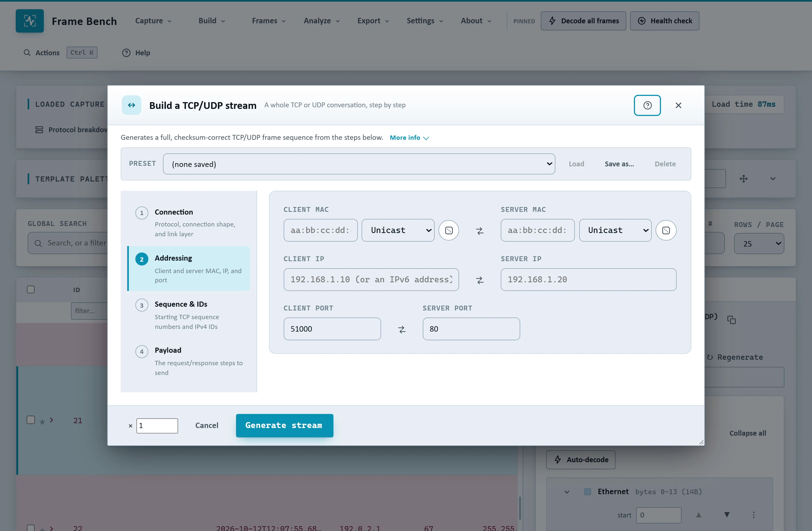Viewport: 812px width, 531px height.
Task: Close the Build a TCP/UDP stream dialog
Action: (678, 105)
